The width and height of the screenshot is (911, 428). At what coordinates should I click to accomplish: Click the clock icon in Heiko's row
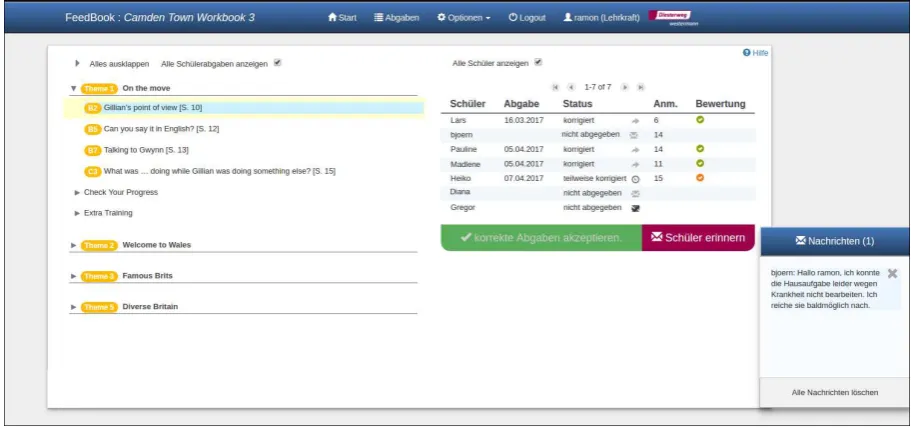(635, 179)
